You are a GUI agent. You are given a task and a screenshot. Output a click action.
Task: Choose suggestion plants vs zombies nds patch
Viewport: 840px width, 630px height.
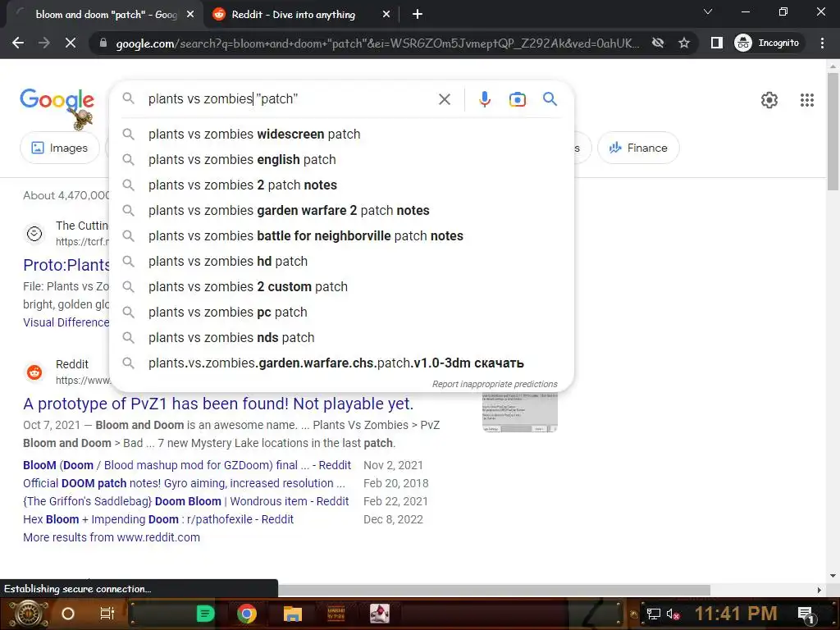(x=341, y=337)
